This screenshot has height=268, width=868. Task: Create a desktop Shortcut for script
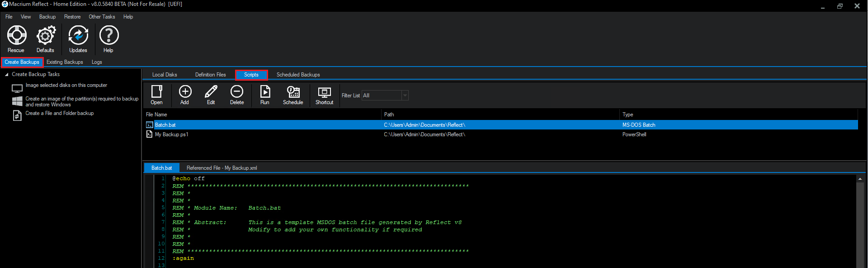324,95
